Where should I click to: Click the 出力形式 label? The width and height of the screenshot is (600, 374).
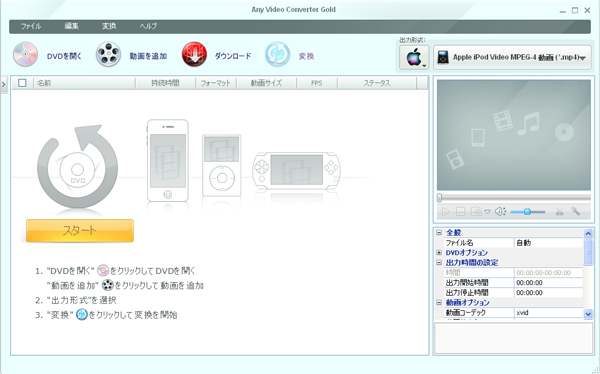pyautogui.click(x=412, y=40)
